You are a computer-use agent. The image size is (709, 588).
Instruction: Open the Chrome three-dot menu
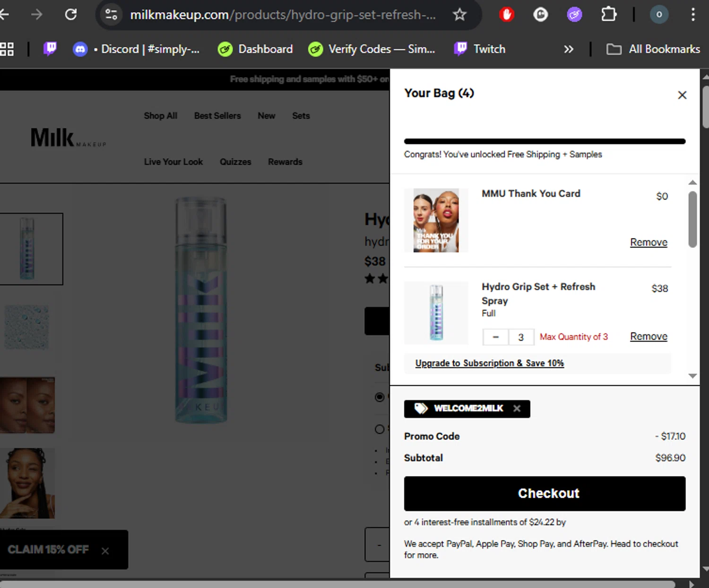coord(693,15)
